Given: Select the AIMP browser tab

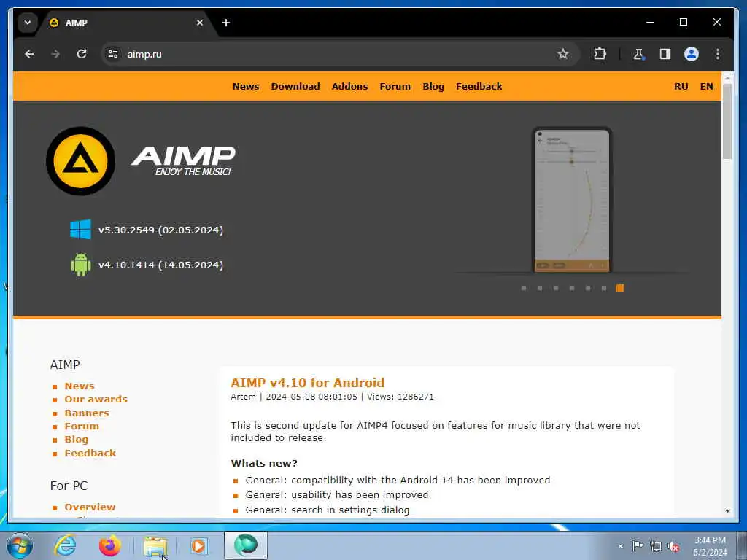Looking at the screenshot, I should (x=127, y=23).
